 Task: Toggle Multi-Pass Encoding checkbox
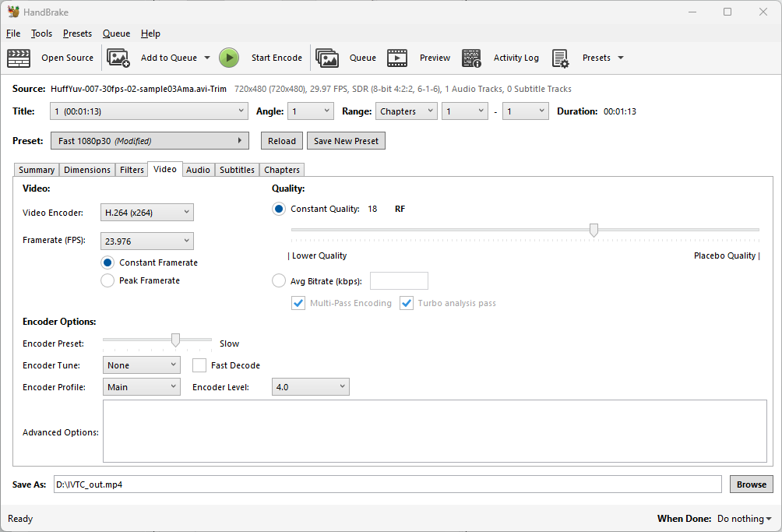tap(298, 303)
